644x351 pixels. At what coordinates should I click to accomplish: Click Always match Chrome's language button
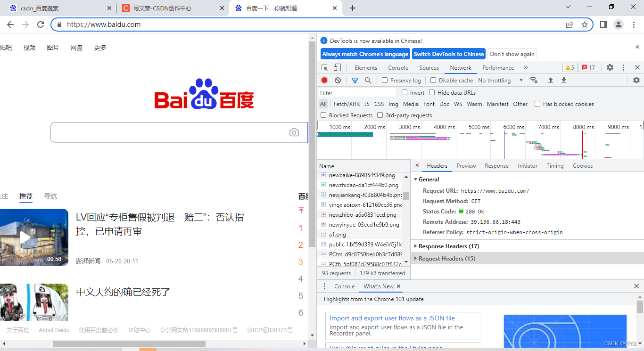[365, 54]
